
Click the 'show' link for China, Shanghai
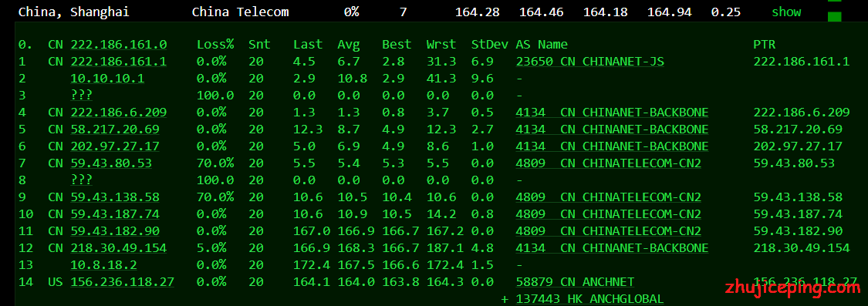[x=786, y=12]
